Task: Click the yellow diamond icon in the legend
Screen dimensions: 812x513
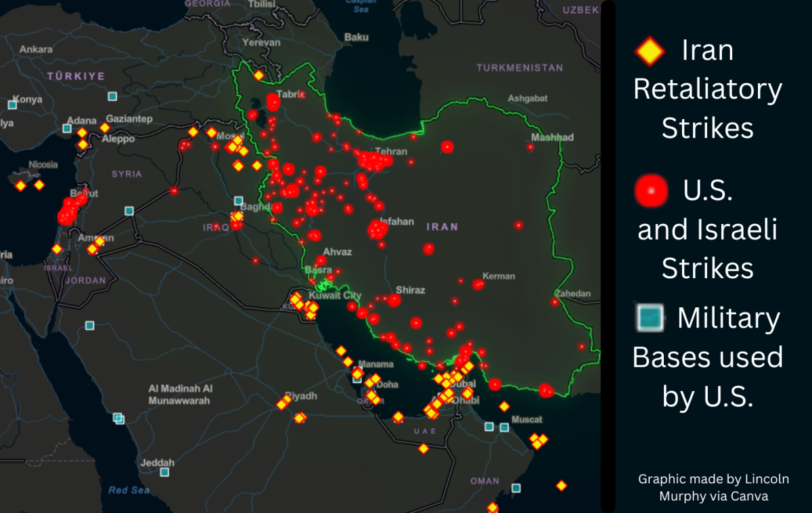Action: 650,52
